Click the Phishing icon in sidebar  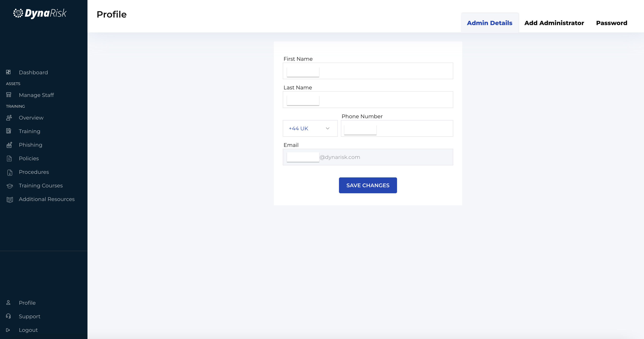pyautogui.click(x=9, y=145)
